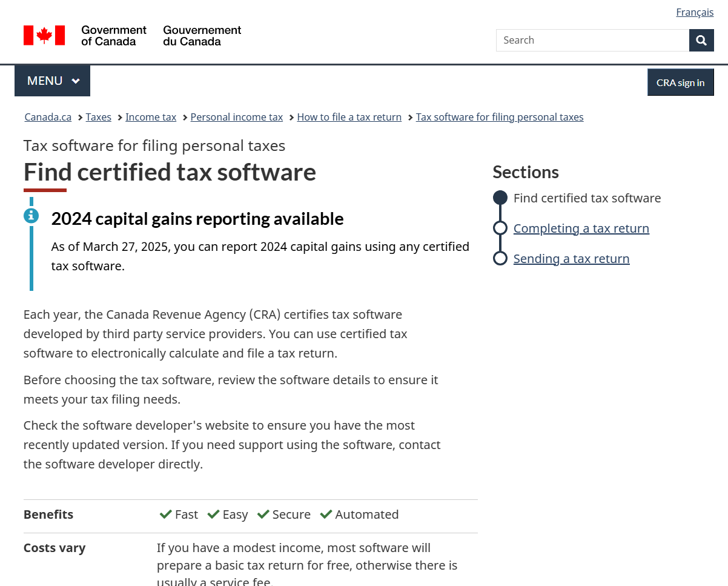The height and width of the screenshot is (586, 728).
Task: Click the blue information icon beside capital gains notice
Action: point(31,215)
